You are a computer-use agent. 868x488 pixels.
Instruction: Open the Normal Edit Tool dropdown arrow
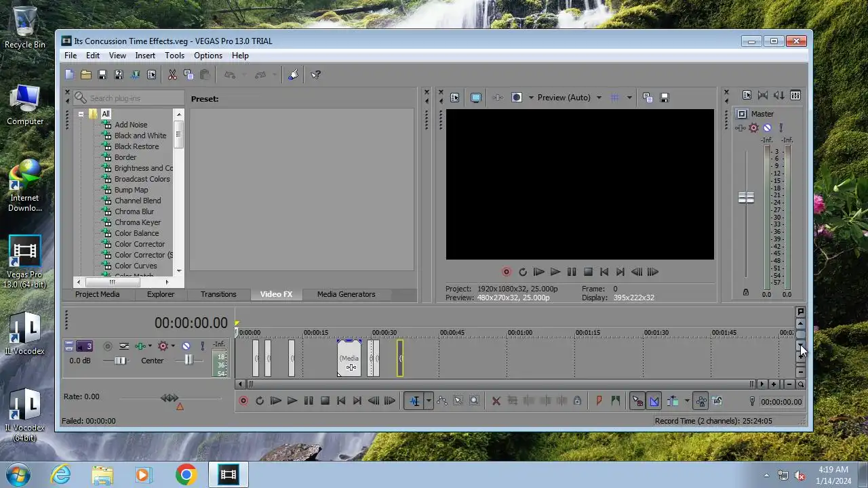pos(429,401)
